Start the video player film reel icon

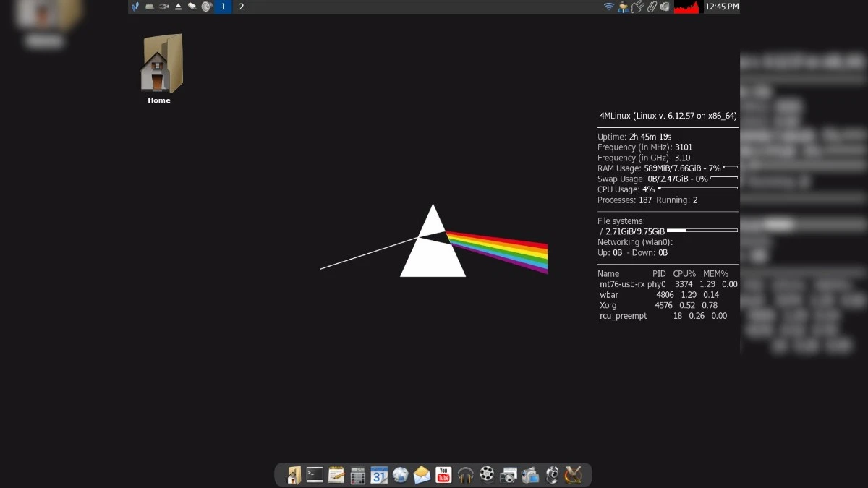(487, 475)
